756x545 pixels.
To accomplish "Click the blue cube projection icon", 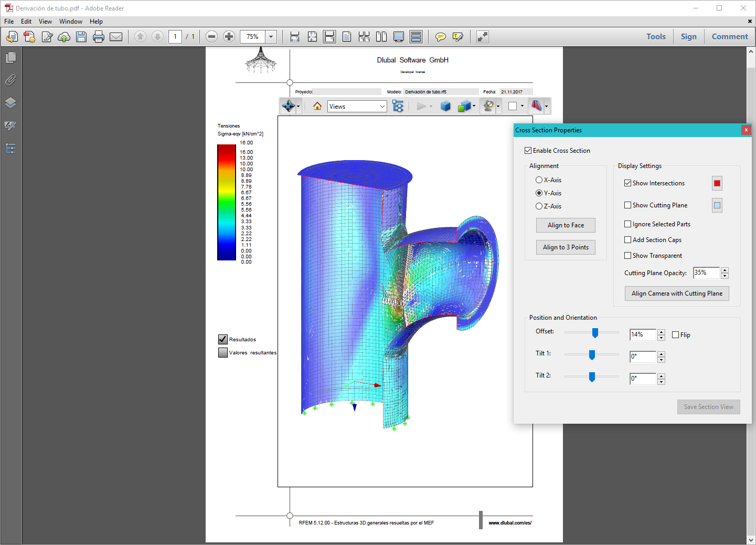I will (x=445, y=106).
